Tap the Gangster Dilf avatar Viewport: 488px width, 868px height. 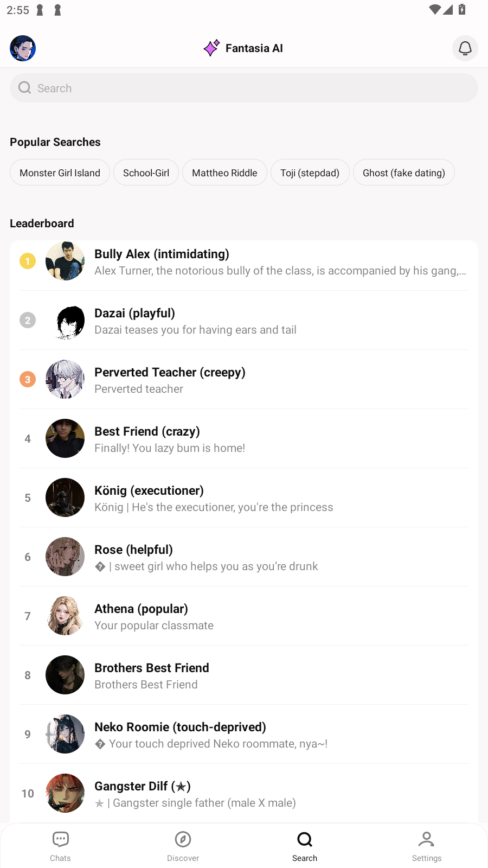(65, 793)
